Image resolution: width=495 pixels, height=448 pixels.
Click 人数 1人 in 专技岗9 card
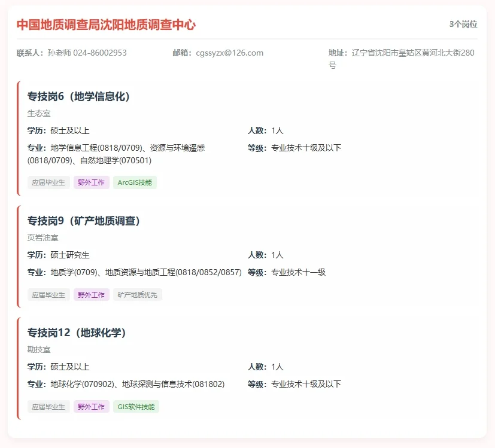coord(266,255)
